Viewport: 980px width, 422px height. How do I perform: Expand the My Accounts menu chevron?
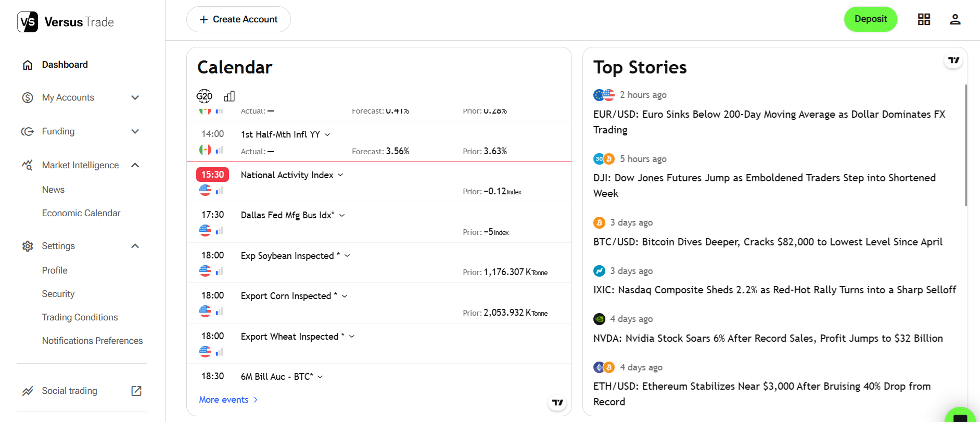[x=135, y=97]
